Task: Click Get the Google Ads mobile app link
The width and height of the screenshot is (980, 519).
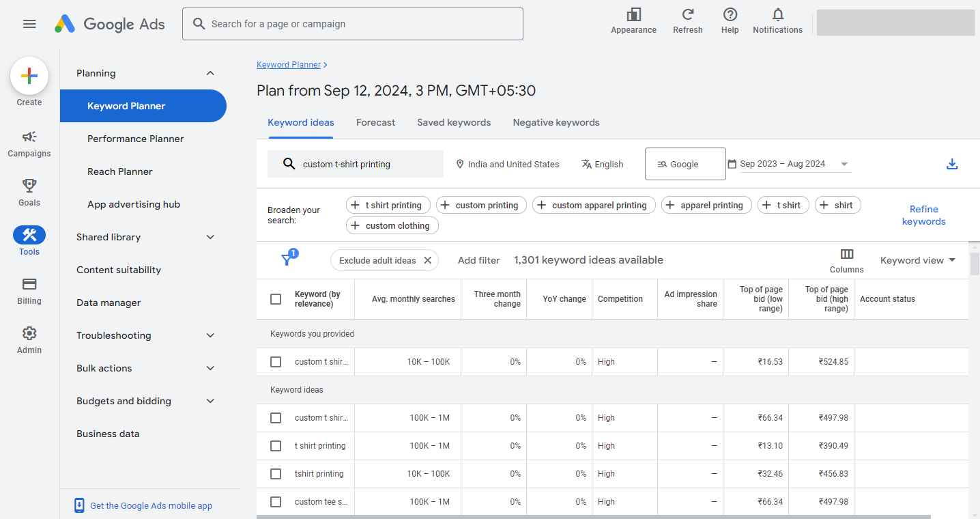Action: 151,506
